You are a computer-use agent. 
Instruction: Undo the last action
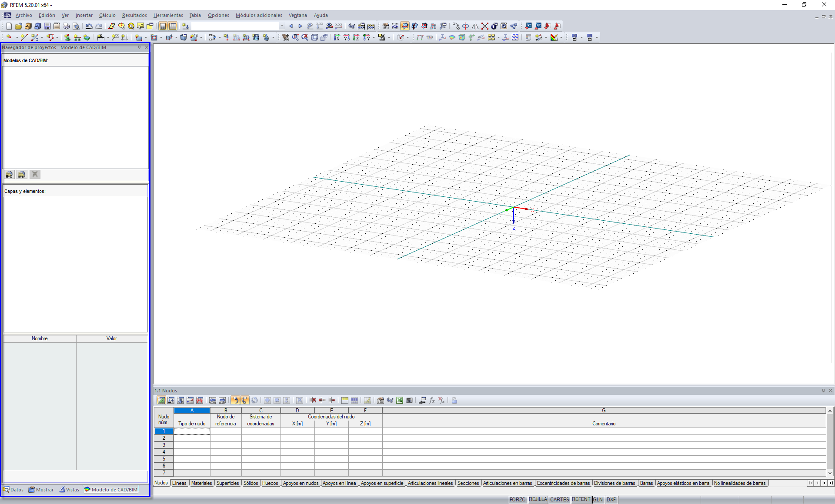pyautogui.click(x=89, y=26)
